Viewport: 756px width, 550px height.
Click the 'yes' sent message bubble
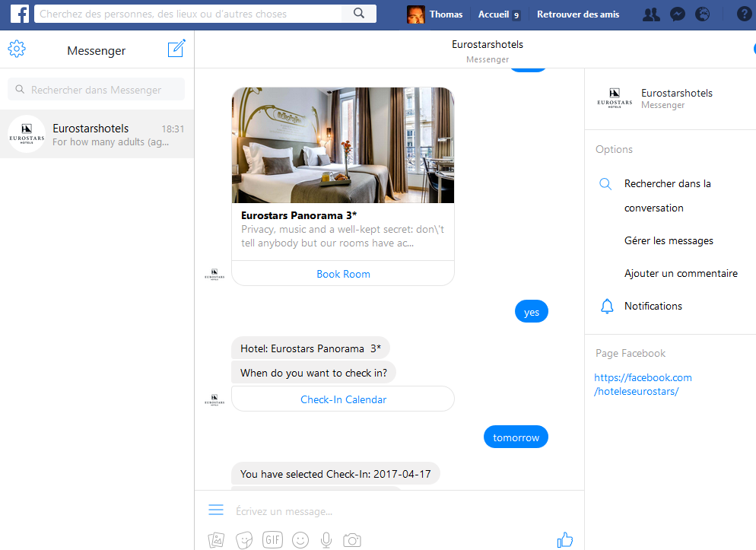point(532,312)
